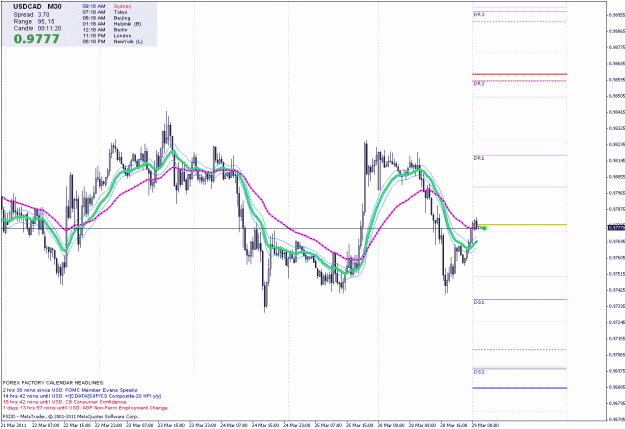Click the CB Consumer Confidence headline
Screen dimensions: 625x429
pyautogui.click(x=64, y=402)
